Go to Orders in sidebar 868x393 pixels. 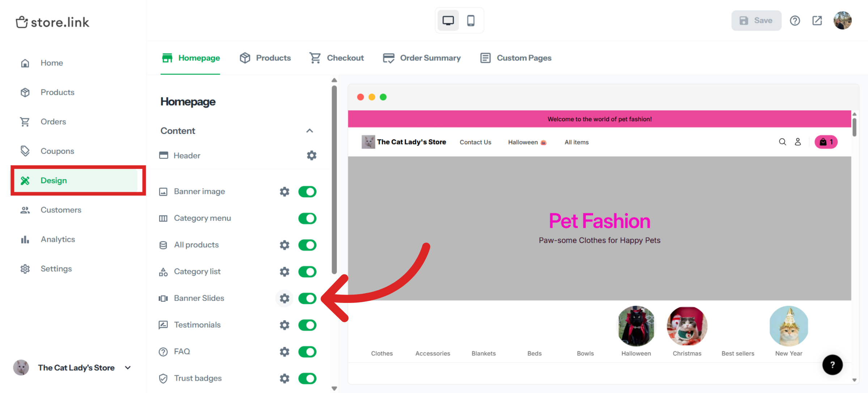(53, 122)
